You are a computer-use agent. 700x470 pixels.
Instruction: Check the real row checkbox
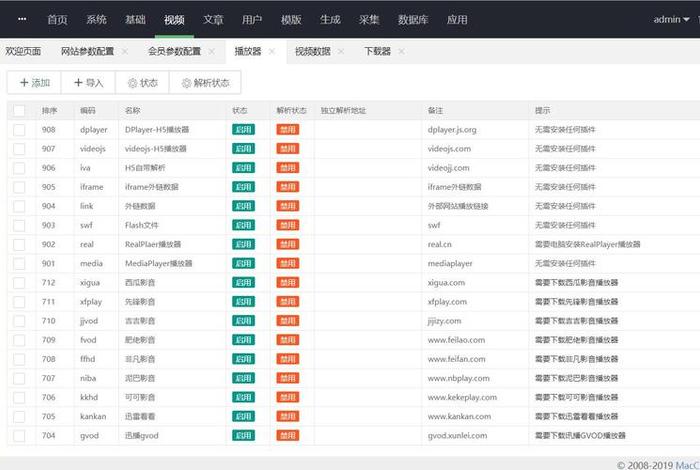(19, 245)
